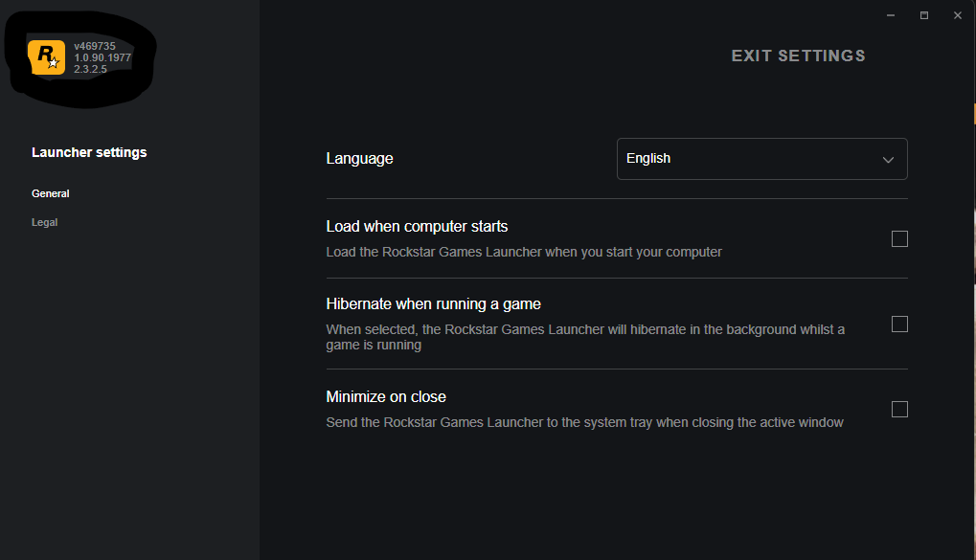Click the Language setting label
This screenshot has height=560, width=976.
point(359,159)
